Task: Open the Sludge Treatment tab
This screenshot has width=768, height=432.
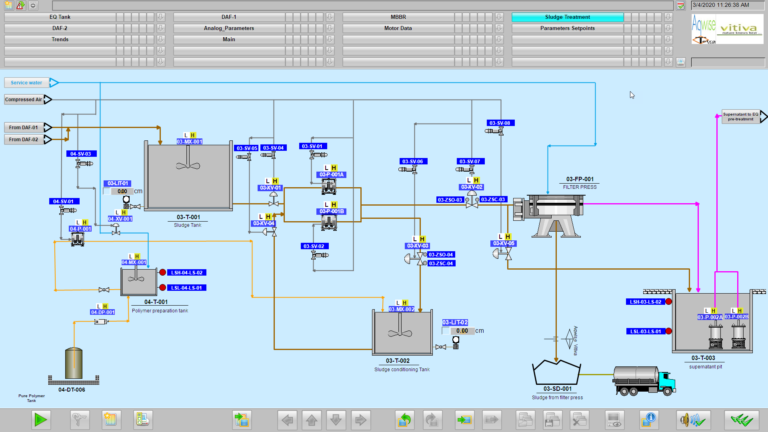Action: (x=567, y=17)
